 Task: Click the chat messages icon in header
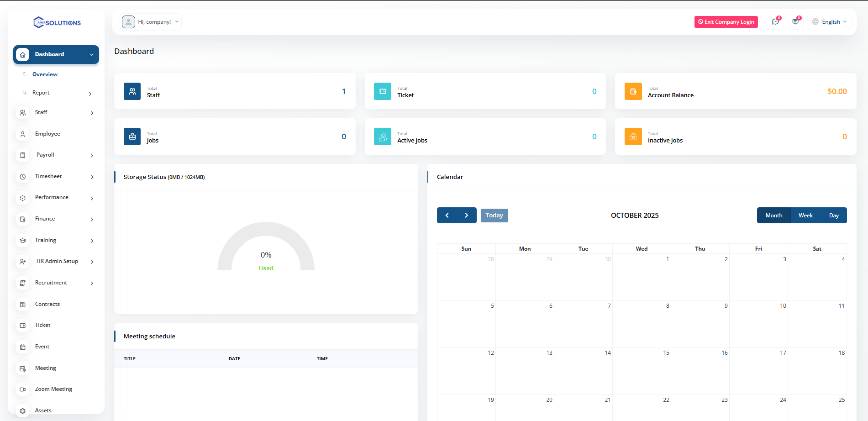click(x=775, y=22)
